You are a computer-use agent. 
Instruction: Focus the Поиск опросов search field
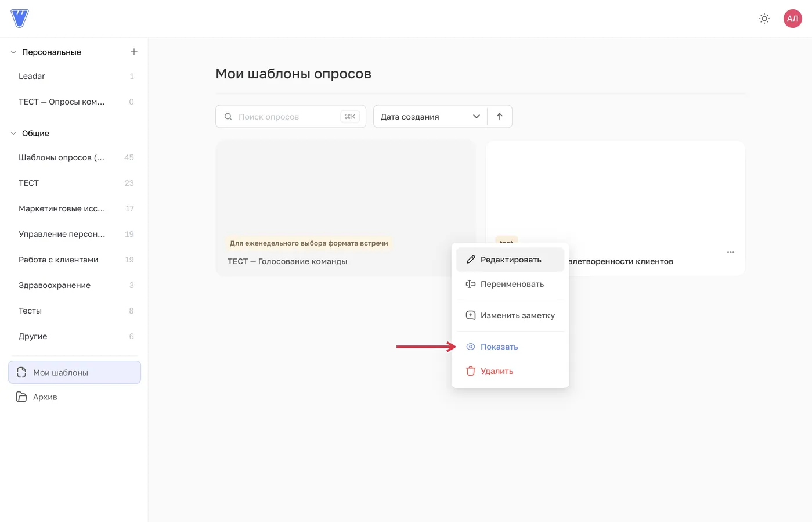point(291,117)
